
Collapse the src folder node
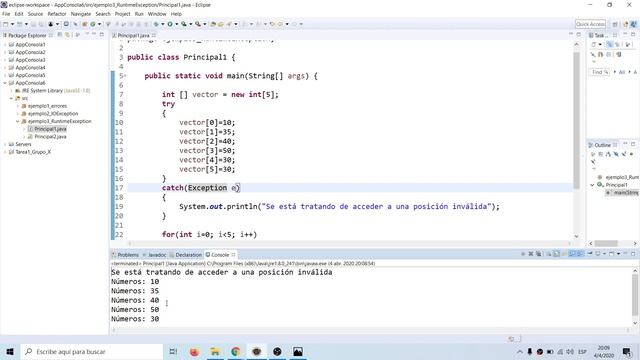point(11,98)
